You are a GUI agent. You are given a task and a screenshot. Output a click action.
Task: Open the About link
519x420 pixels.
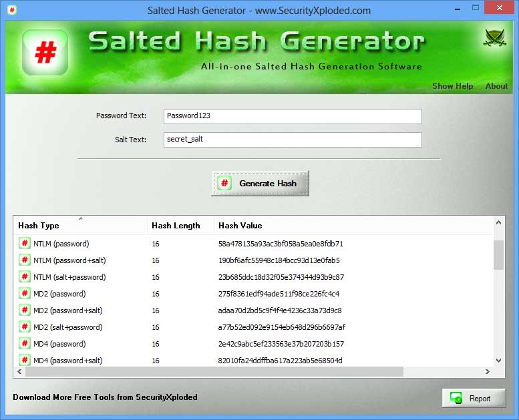click(x=496, y=86)
